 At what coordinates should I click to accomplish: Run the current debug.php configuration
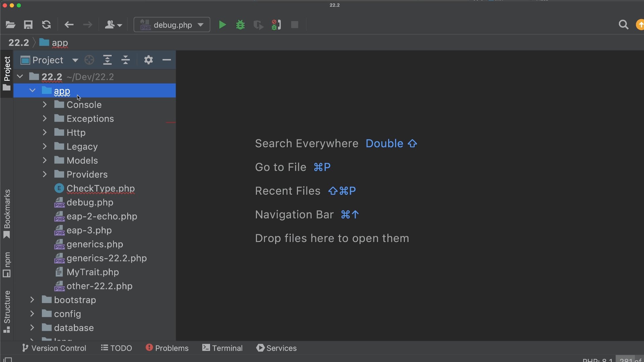click(x=222, y=24)
